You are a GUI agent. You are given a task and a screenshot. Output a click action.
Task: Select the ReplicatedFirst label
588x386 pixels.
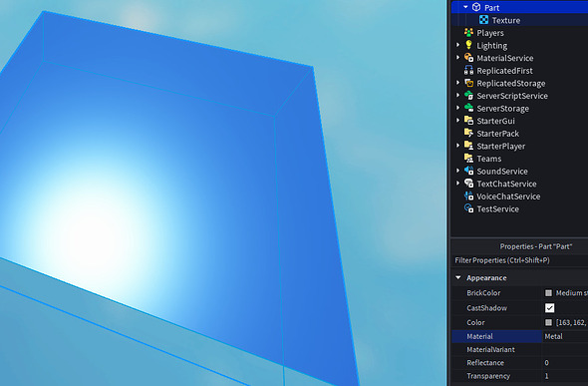(x=504, y=71)
